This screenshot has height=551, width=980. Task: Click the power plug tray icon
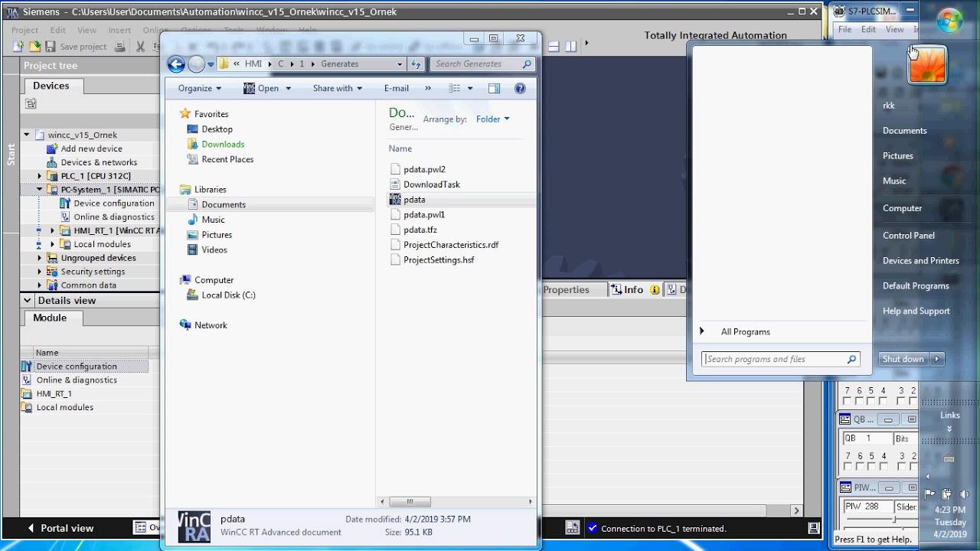click(x=946, y=494)
